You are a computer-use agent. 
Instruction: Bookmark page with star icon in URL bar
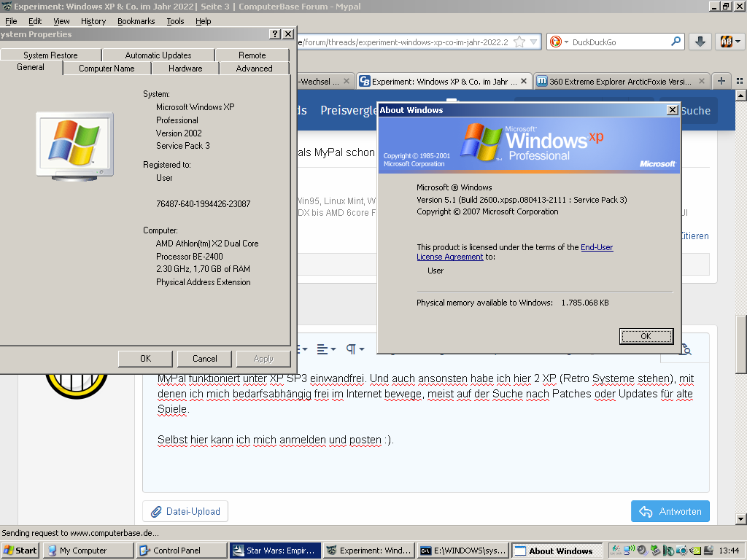(519, 42)
